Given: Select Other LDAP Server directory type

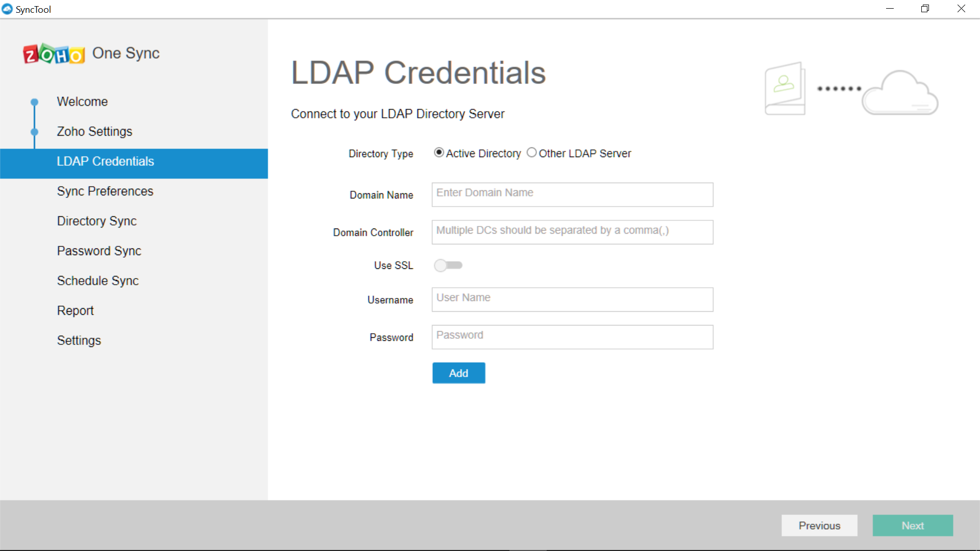Looking at the screenshot, I should click(x=532, y=153).
